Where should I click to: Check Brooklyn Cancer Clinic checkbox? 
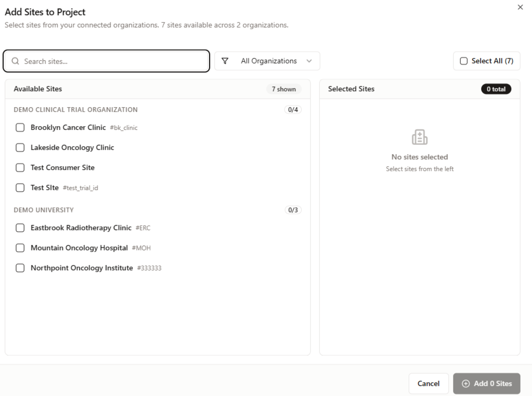click(20, 128)
